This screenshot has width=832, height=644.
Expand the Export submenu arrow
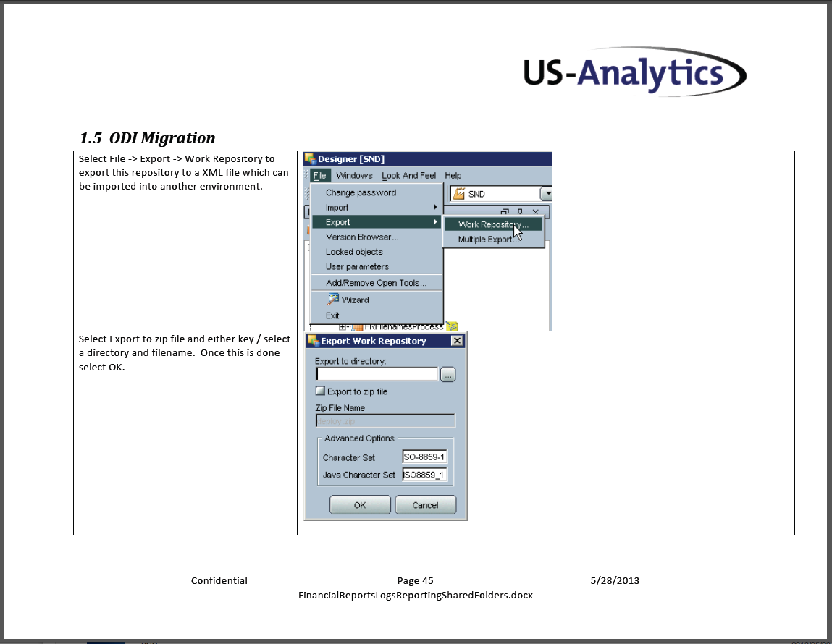coord(435,222)
